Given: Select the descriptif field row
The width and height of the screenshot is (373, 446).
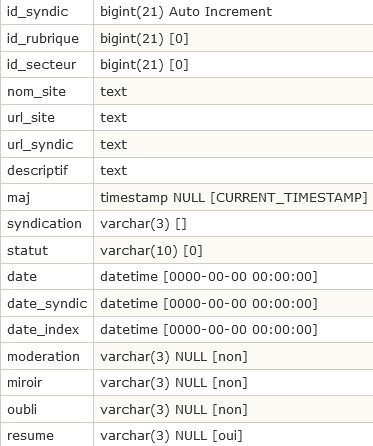Looking at the screenshot, I should click(x=187, y=170).
